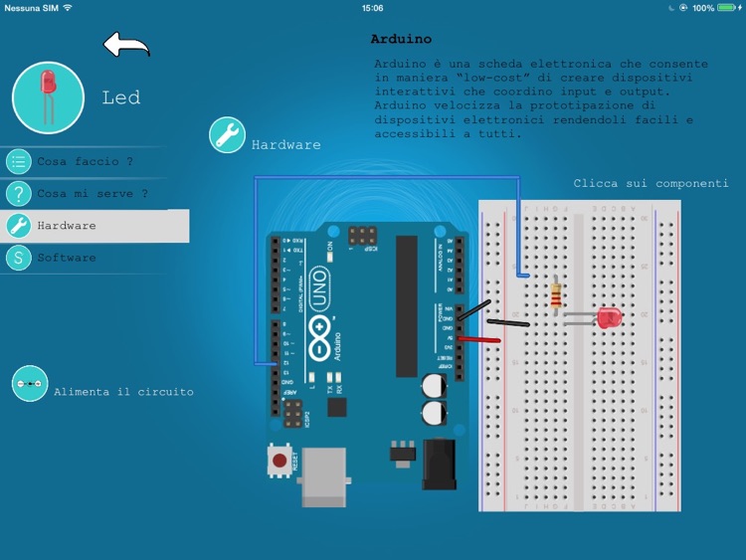
Task: Open the Cosa faccio ? menu item
Action: coord(86,162)
